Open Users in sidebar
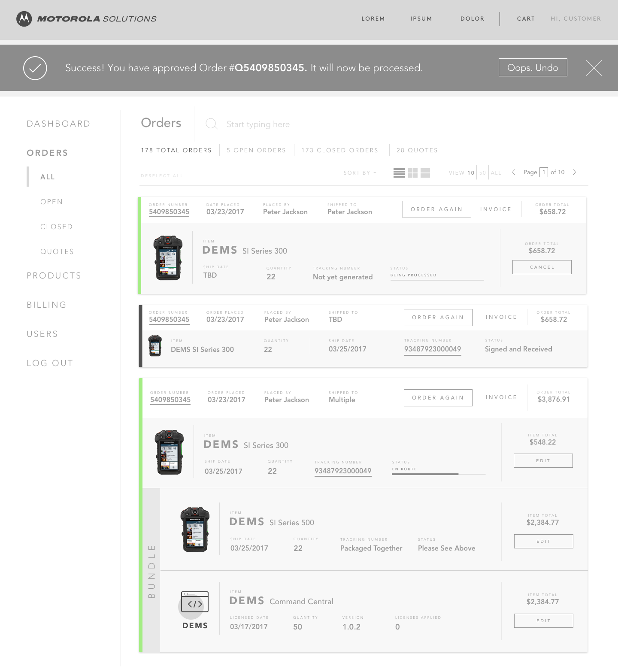618x672 pixels. coord(42,334)
